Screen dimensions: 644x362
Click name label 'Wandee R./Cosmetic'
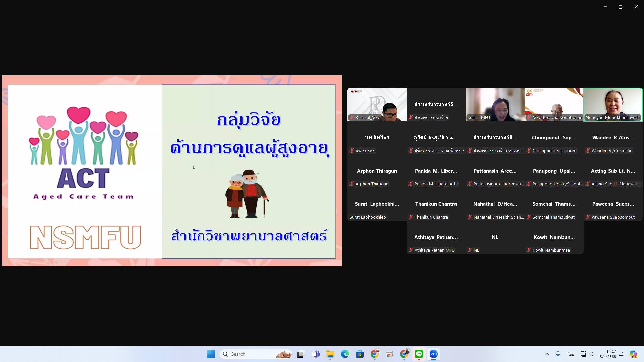(x=611, y=150)
